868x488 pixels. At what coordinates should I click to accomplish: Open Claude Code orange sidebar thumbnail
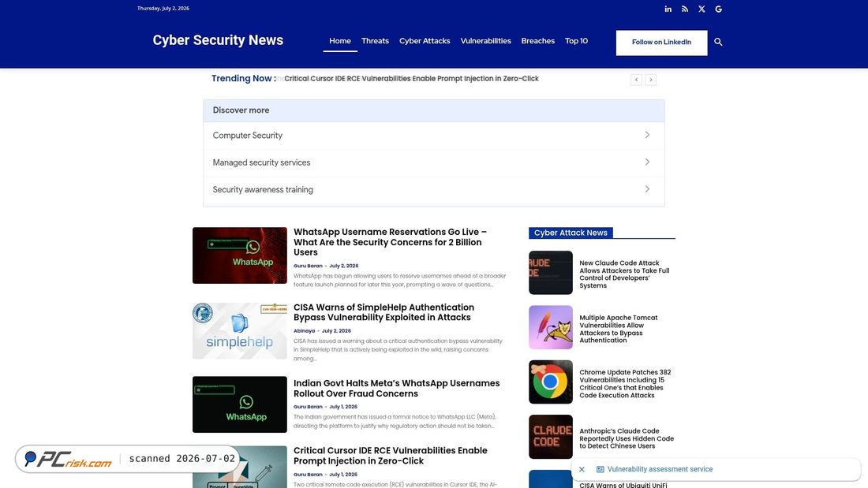pos(551,437)
